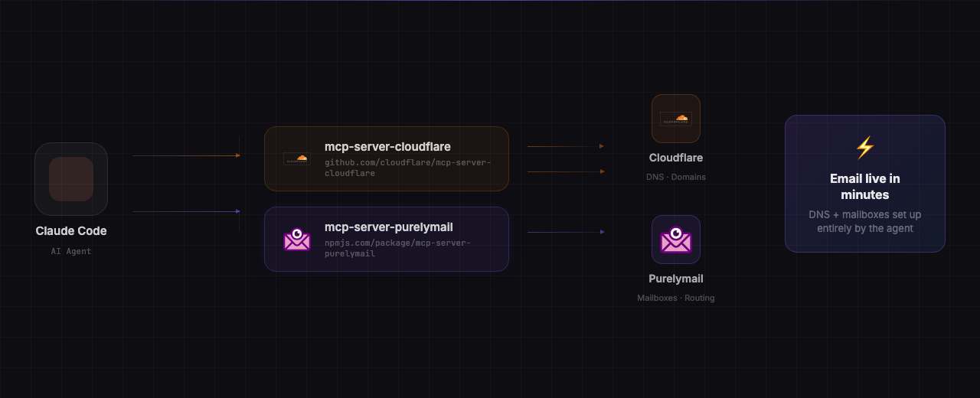This screenshot has height=398, width=980.
Task: Open the github.com/cloudflare/mcp-server-cloudflare link
Action: click(x=407, y=168)
